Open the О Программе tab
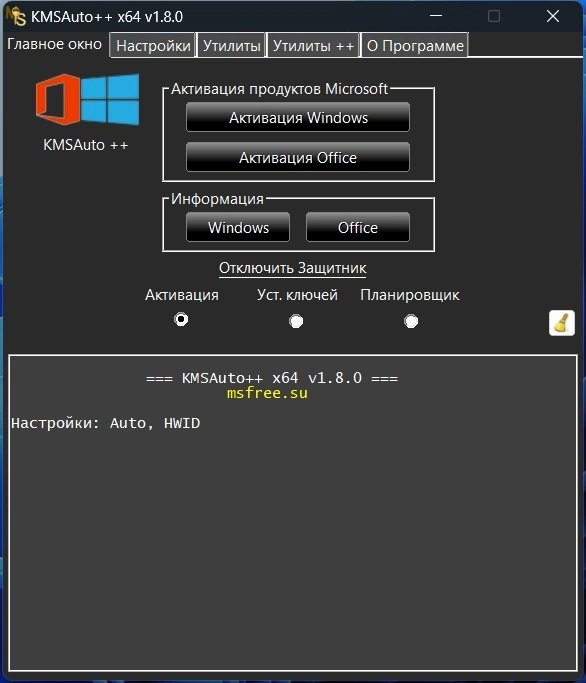This screenshot has width=586, height=683. [415, 45]
